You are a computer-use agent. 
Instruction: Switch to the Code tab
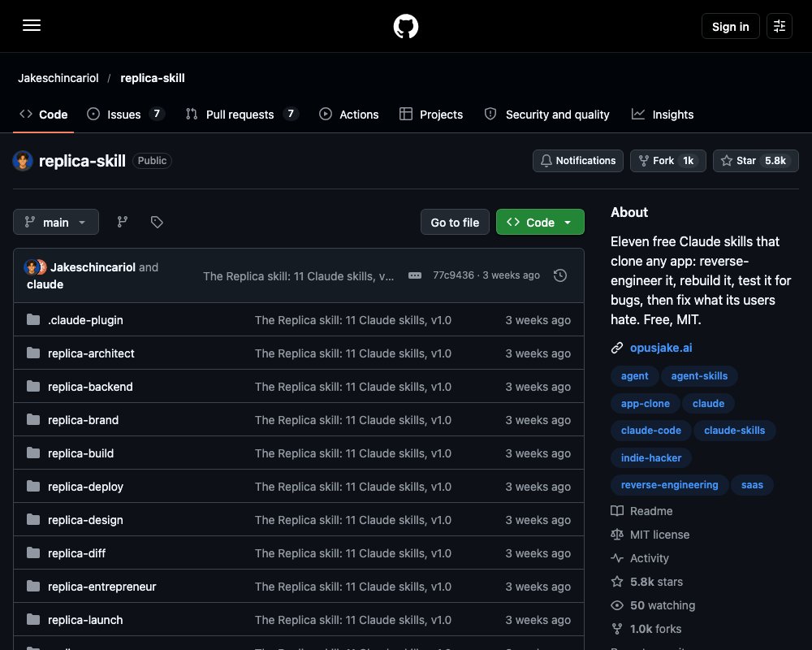pos(44,115)
